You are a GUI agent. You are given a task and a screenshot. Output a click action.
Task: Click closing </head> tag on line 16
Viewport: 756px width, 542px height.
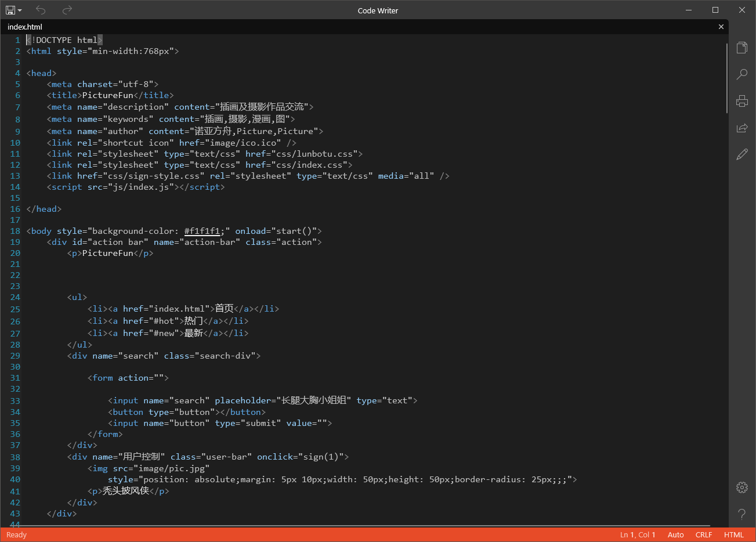coord(44,209)
